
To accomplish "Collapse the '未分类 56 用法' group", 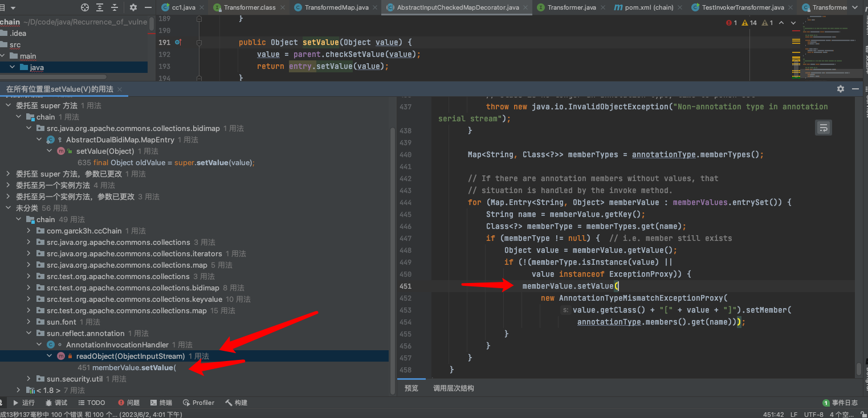I will click(8, 208).
